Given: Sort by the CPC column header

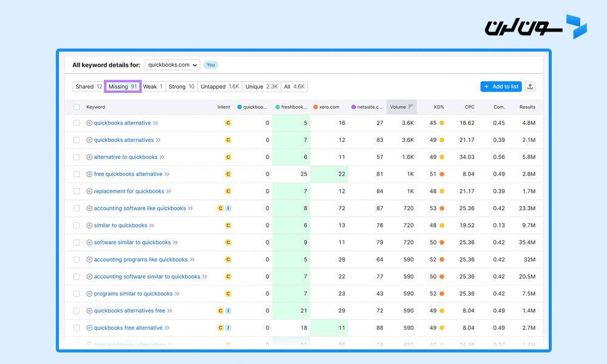Looking at the screenshot, I should tap(470, 107).
